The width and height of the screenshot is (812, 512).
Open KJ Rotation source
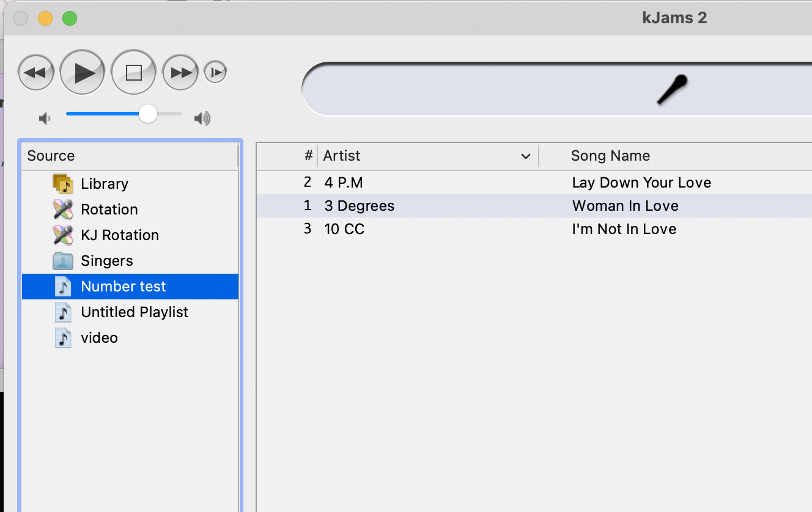119,235
